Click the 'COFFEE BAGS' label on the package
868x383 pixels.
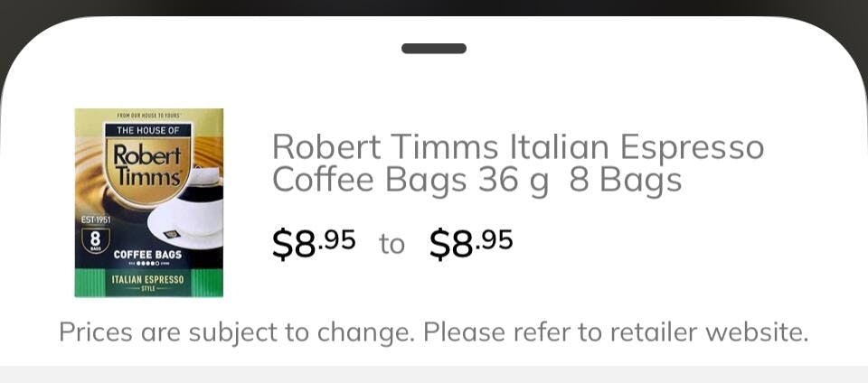[x=147, y=255]
